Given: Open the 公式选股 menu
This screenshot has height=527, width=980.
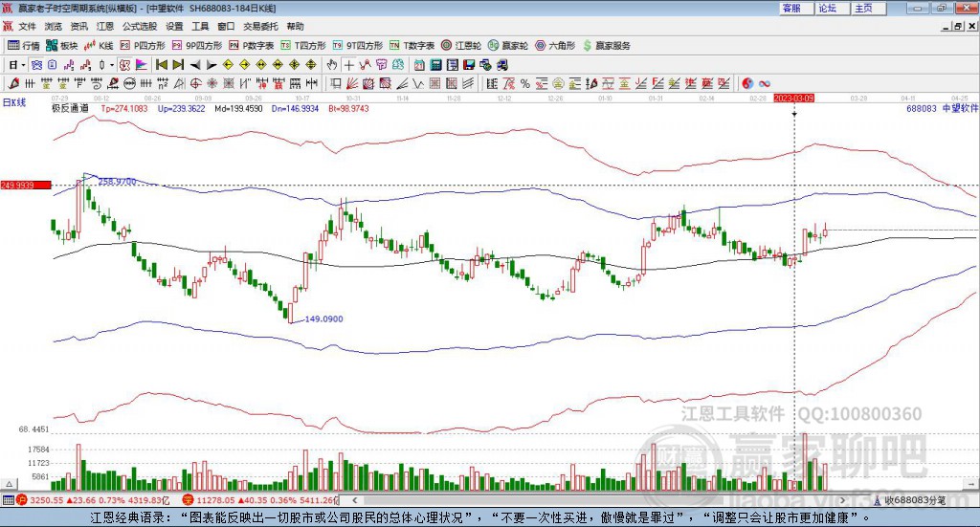Looking at the screenshot, I should coord(140,27).
